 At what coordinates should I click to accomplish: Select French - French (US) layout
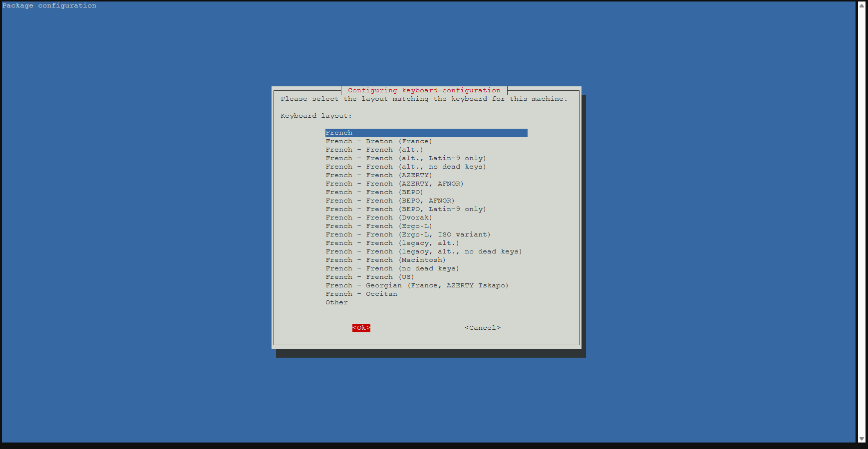[x=370, y=277]
